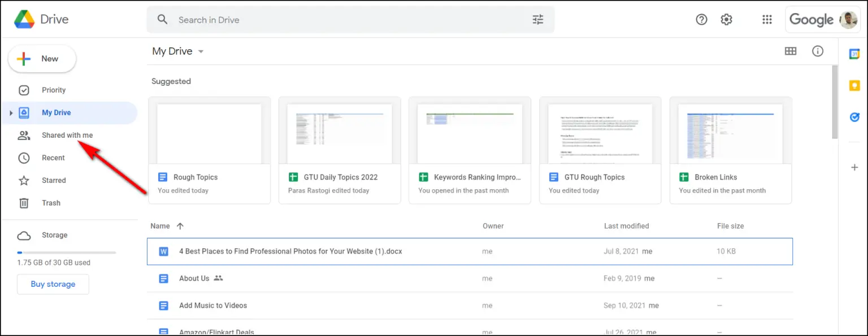Switch to grid layout view

point(791,51)
